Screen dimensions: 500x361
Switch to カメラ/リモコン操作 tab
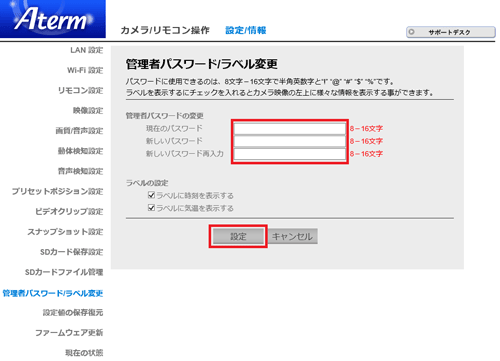[165, 30]
